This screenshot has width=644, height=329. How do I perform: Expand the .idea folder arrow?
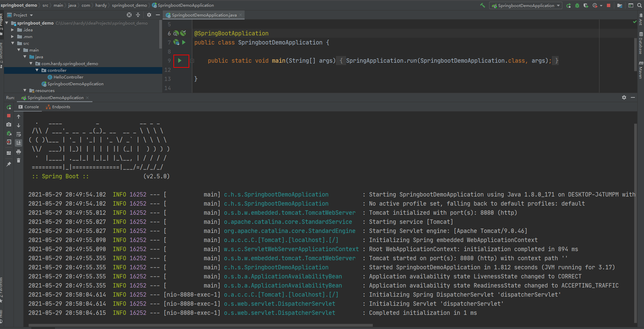(13, 30)
